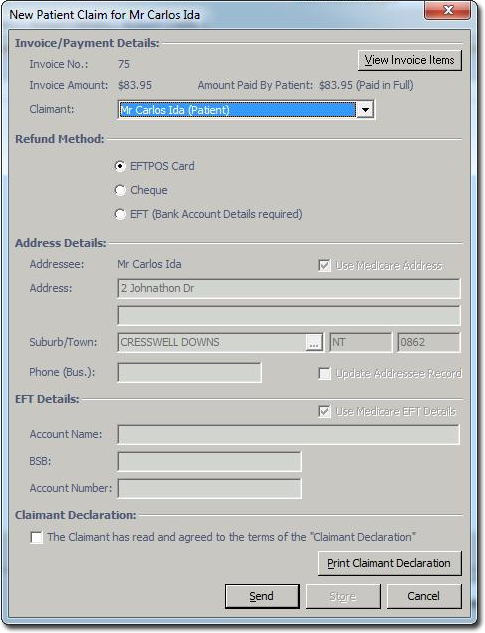This screenshot has height=633, width=485.
Task: Choose the EFTPOS Card refund option
Action: pos(120,166)
